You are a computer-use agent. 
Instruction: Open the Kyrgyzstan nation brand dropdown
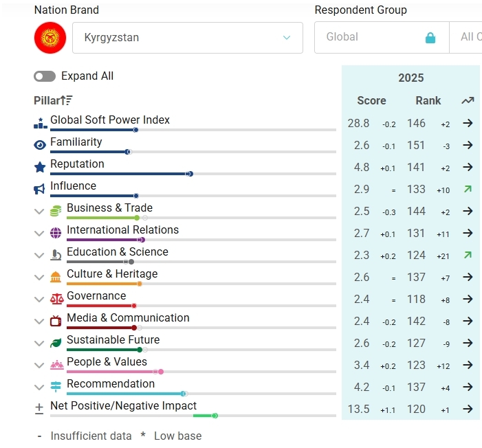(188, 38)
